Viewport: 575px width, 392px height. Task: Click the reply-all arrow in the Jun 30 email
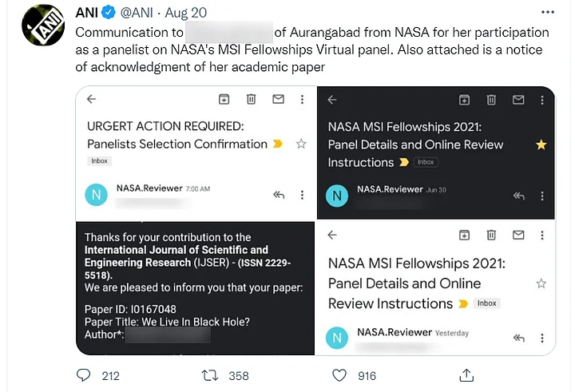518,196
